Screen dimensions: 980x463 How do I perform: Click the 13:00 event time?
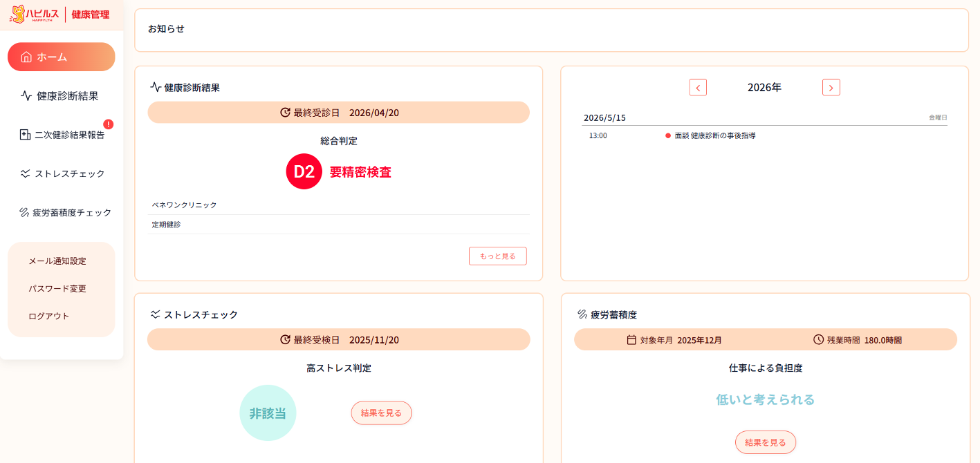tap(598, 135)
